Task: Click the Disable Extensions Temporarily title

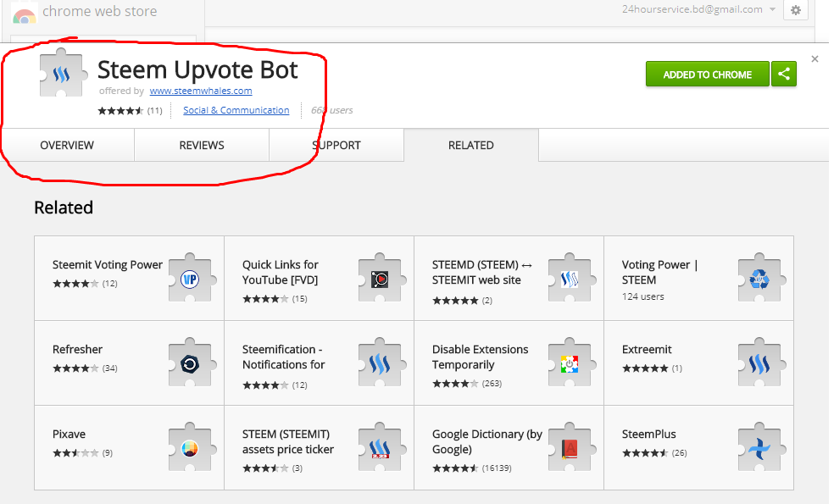Action: [x=480, y=357]
